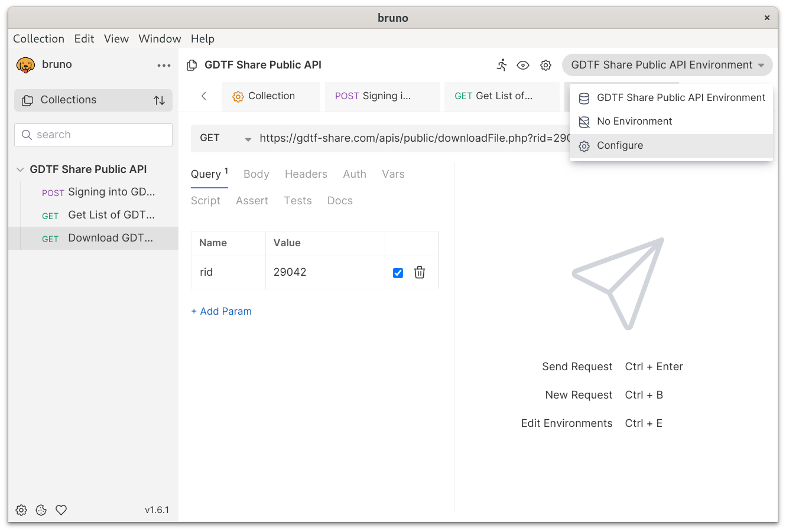786x532 pixels.
Task: Click the GDTF Share Public API header title
Action: (263, 65)
